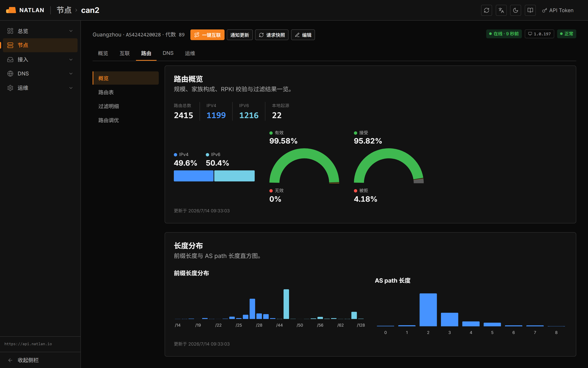Click the 节点 server icon in sidebar
Screen dimensions: 588x368
click(x=10, y=45)
